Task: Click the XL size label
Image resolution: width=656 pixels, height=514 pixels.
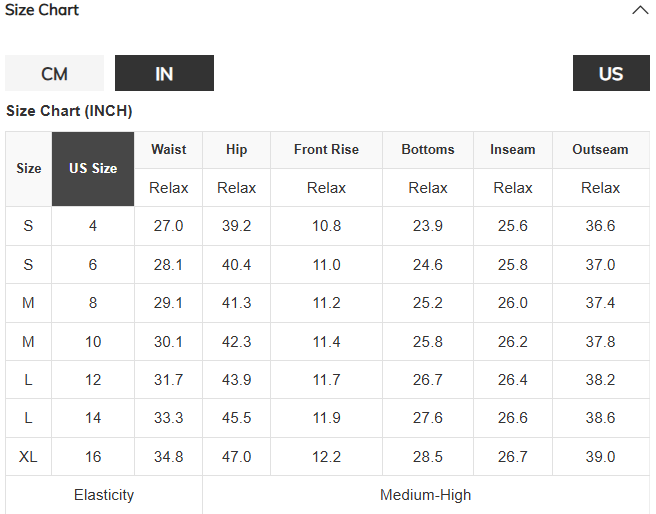Action: coord(28,457)
